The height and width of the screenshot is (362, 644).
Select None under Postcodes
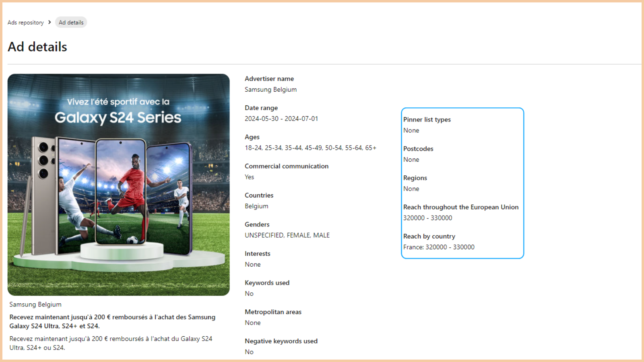(411, 160)
